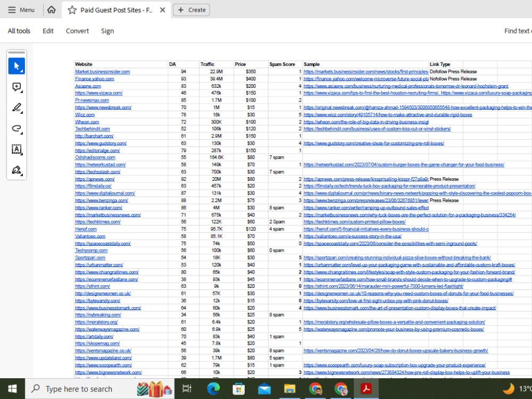Select Nofollow Press Release text
Screen dimensions: 532x399
pyautogui.click(x=453, y=79)
